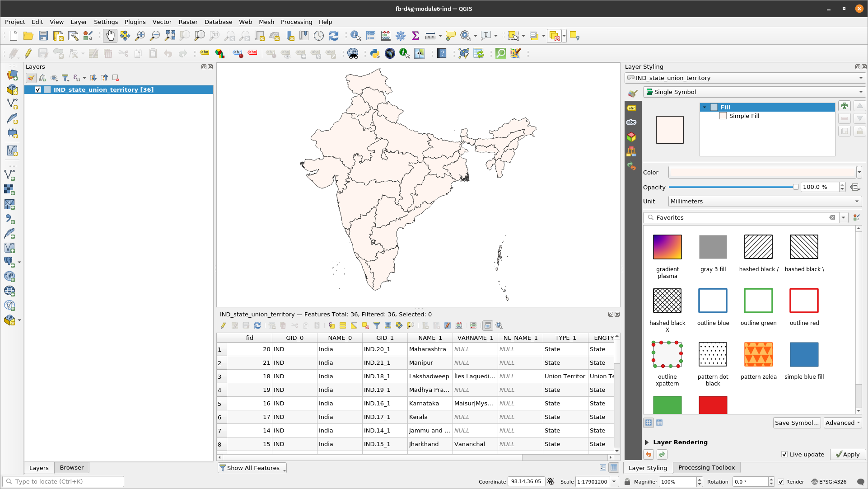Toggle the scale lock icon in status bar

627,482
